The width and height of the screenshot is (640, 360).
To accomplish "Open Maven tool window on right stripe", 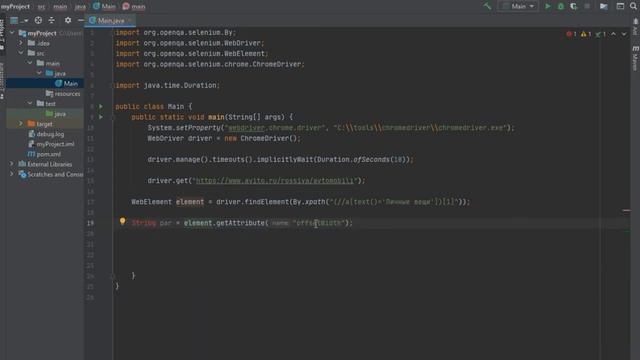I will [635, 58].
